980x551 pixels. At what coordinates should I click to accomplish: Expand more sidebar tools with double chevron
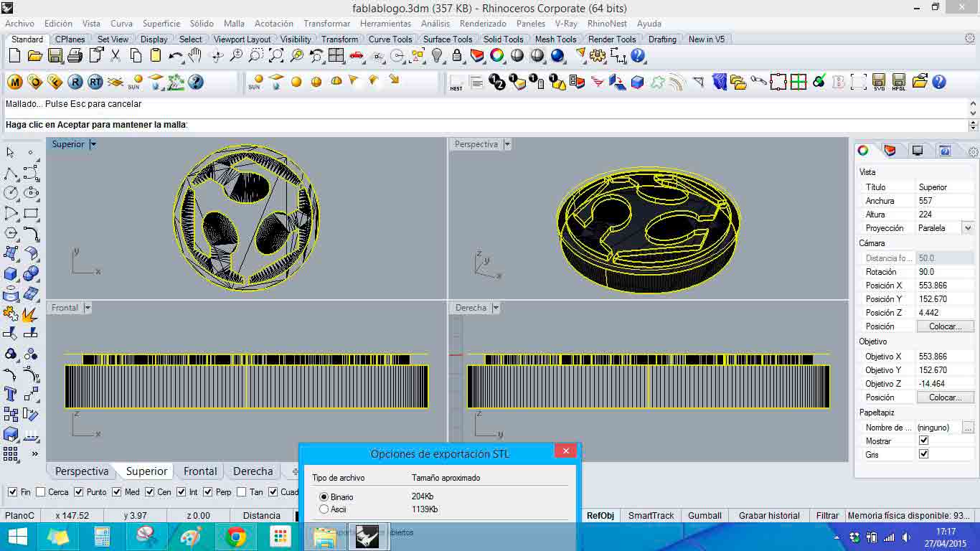34,453
